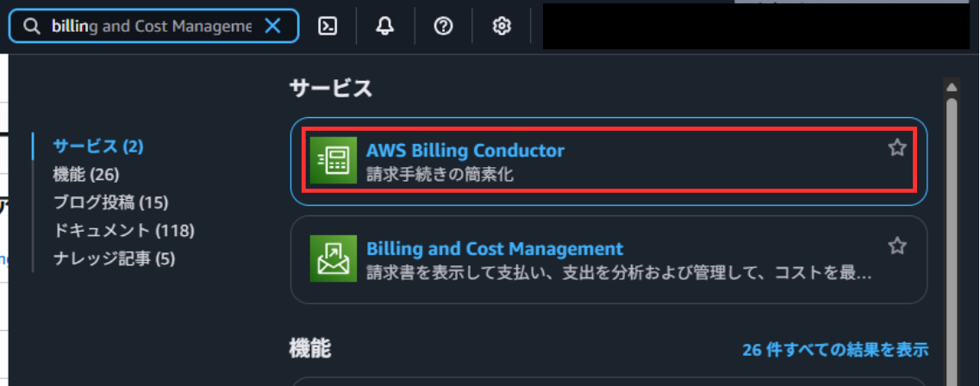The height and width of the screenshot is (386, 980).
Task: Click the Billing and Cost Management icon
Action: [x=333, y=258]
